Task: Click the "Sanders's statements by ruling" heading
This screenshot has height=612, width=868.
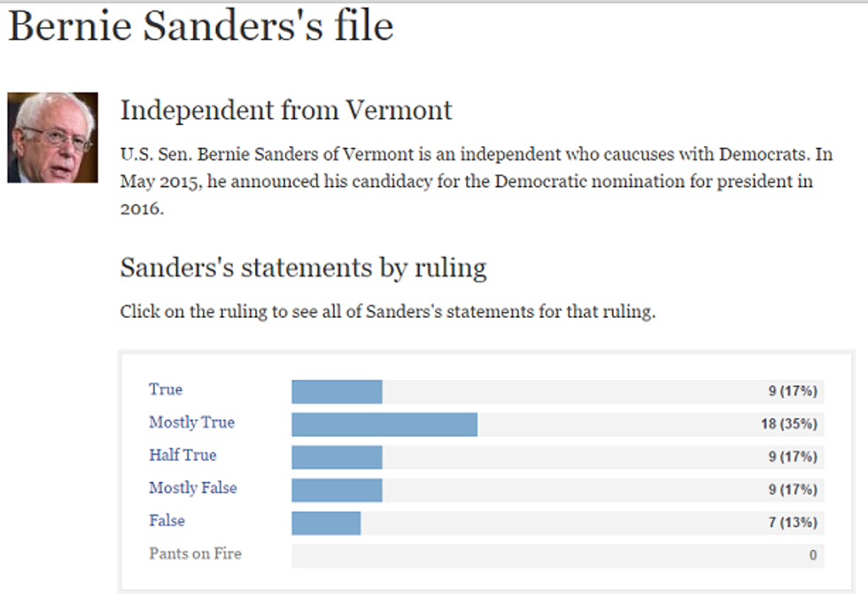Action: click(303, 267)
